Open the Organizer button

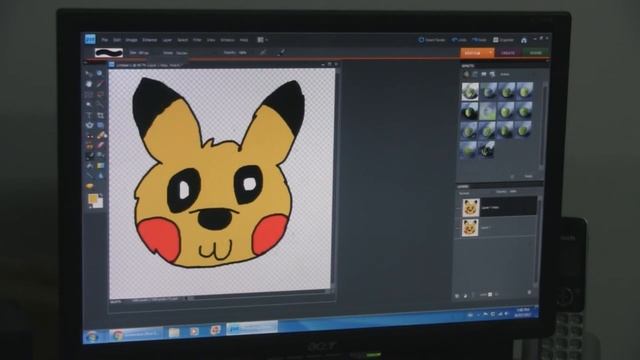coord(503,40)
